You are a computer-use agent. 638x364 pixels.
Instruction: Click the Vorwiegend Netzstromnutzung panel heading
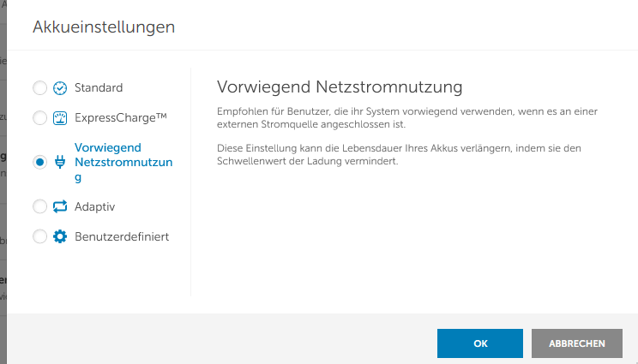[x=340, y=87]
